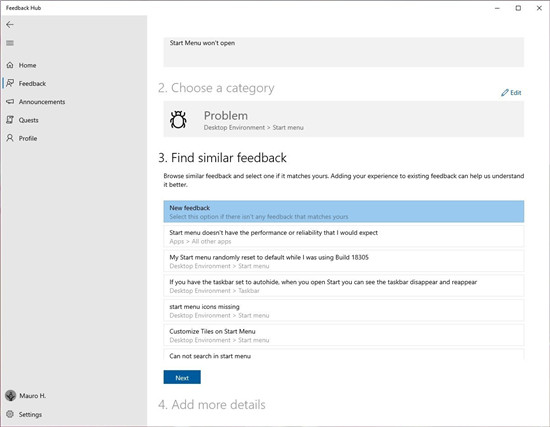The height and width of the screenshot is (427, 550).
Task: Select 'My Start menu randomly reset' feedback
Action: coord(344,261)
